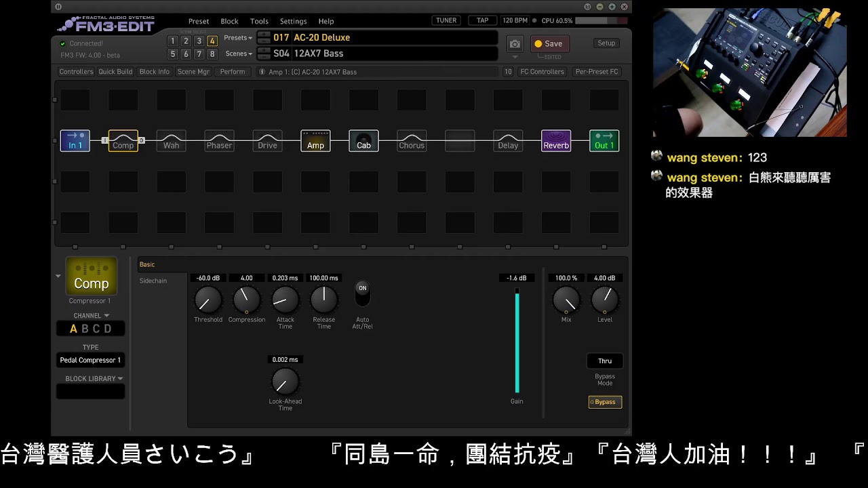
Task: Open the Tools menu
Action: coord(259,21)
